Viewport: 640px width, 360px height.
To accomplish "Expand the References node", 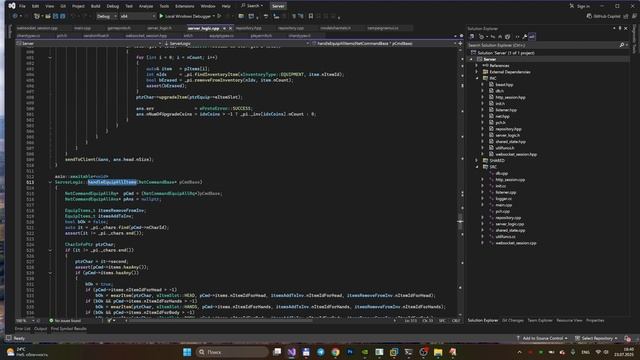I will [x=477, y=65].
